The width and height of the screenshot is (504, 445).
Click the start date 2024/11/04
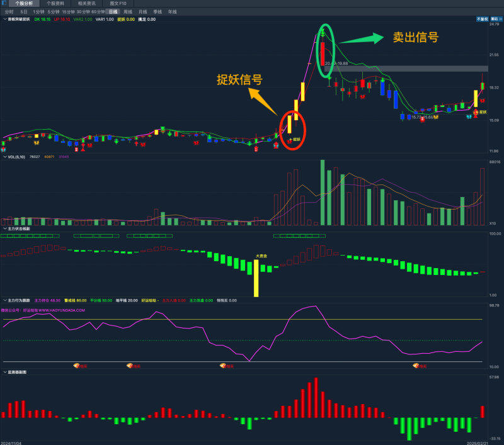tap(11, 443)
